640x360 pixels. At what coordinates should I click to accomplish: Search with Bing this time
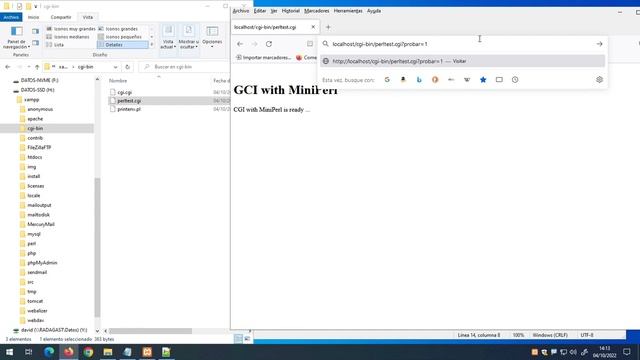point(419,80)
